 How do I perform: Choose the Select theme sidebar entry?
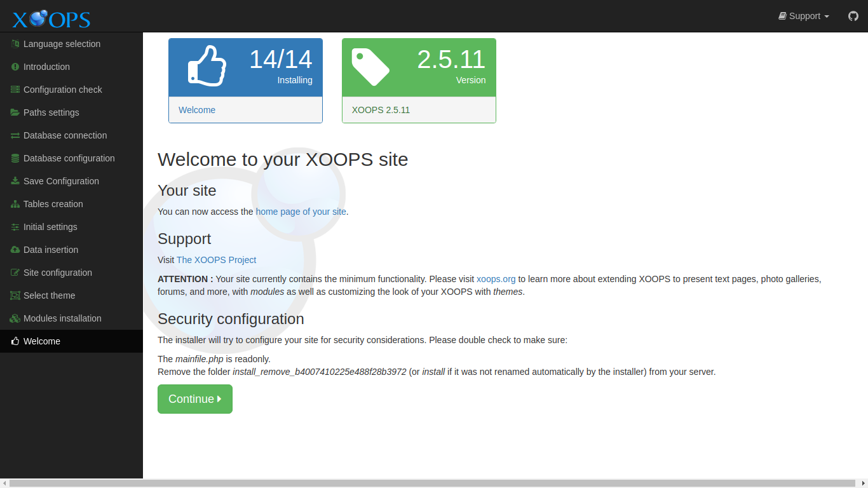48,295
